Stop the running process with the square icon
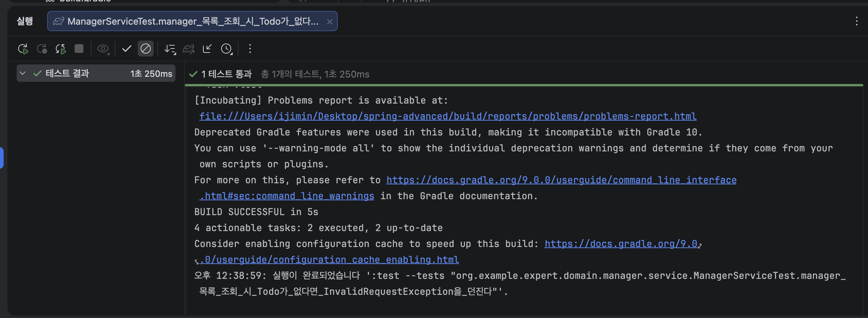Viewport: 868px width, 318px height. [x=79, y=49]
